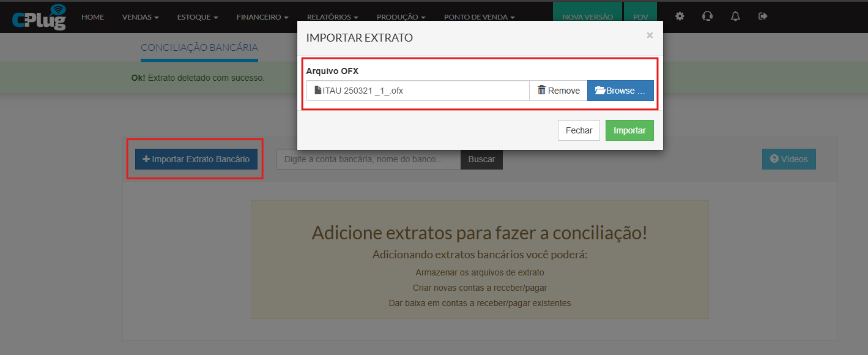The width and height of the screenshot is (868, 355).
Task: Remove the selected OFX file
Action: 558,91
